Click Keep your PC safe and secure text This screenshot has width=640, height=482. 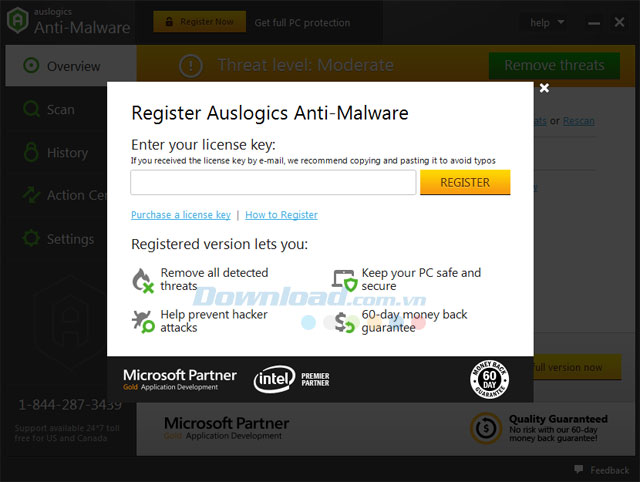(421, 279)
